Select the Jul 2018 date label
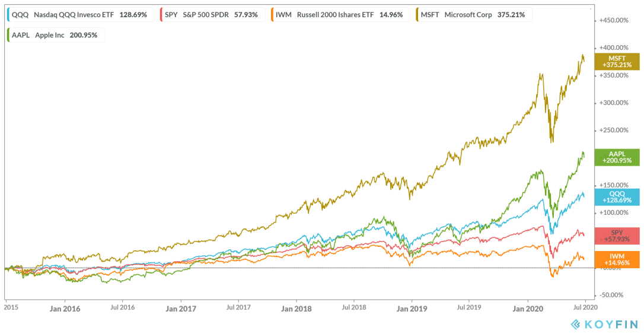The image size is (644, 333). pos(354,309)
